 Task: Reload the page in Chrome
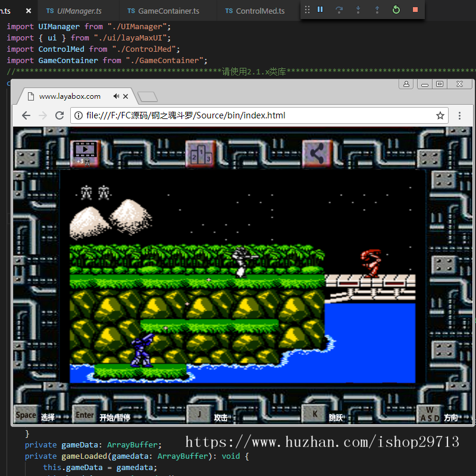pyautogui.click(x=59, y=115)
